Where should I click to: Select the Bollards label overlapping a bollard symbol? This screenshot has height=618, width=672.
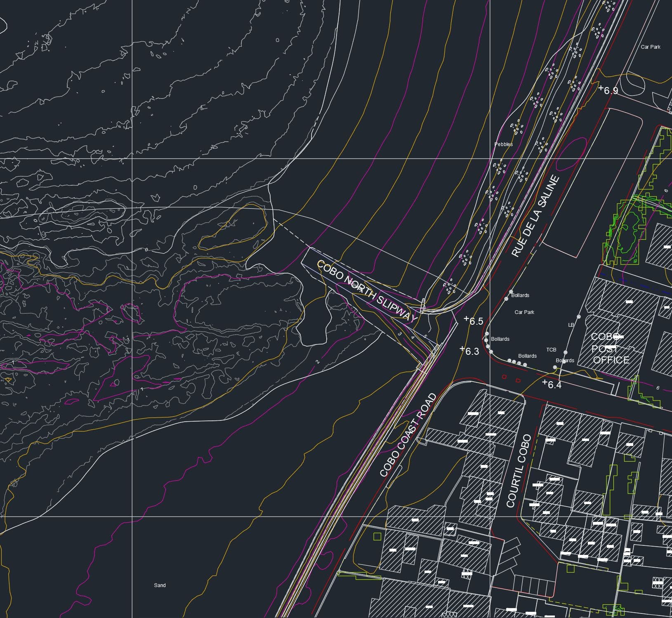point(565,361)
